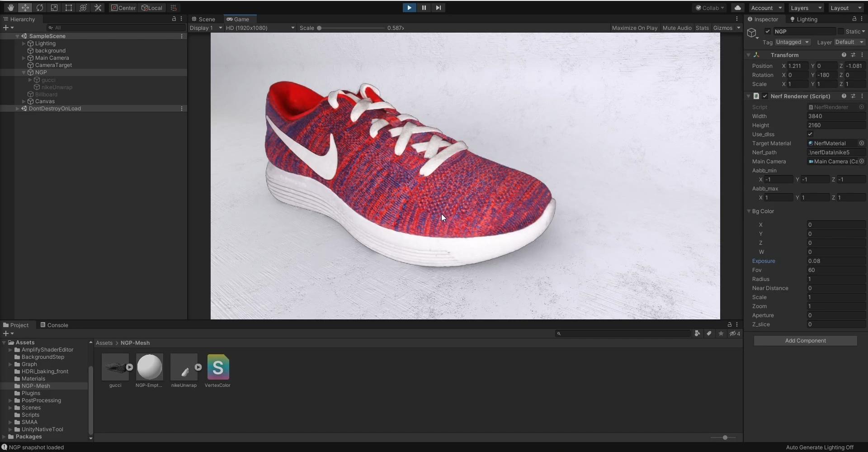Toggle Static checkbox for NGP

click(841, 31)
